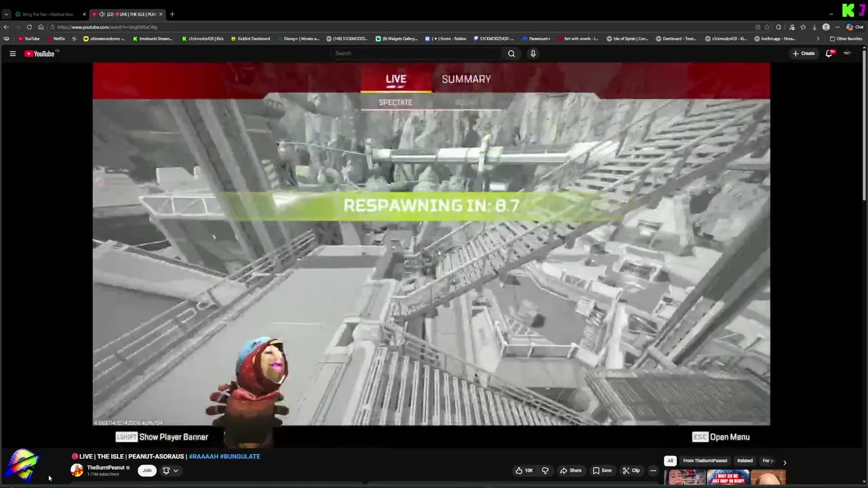Open the video's more actions ellipsis
Image resolution: width=868 pixels, height=488 pixels.
(x=653, y=470)
